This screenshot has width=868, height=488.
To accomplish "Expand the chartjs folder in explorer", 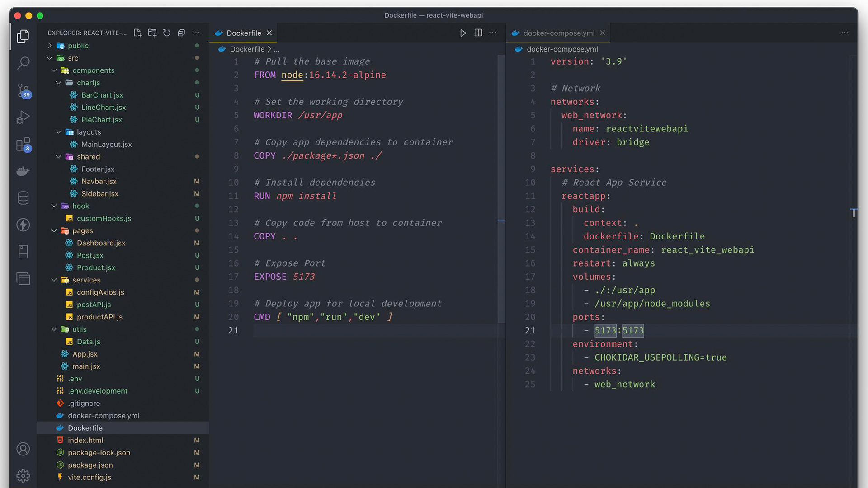I will [x=89, y=82].
